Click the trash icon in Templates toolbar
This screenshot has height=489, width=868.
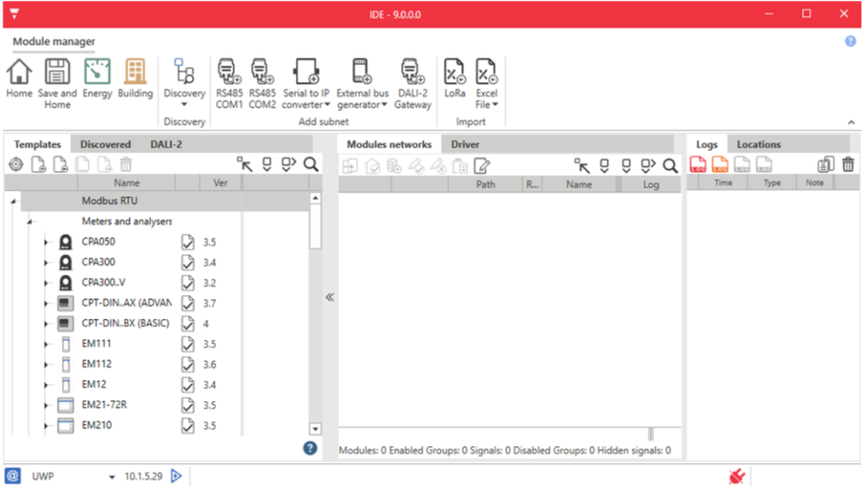pyautogui.click(x=126, y=165)
